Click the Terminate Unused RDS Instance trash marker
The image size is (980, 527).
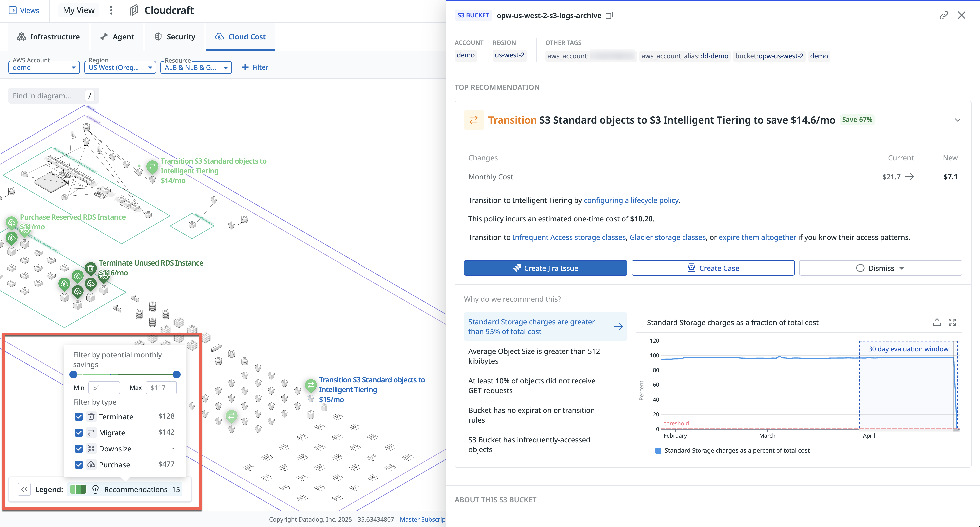[90, 268]
